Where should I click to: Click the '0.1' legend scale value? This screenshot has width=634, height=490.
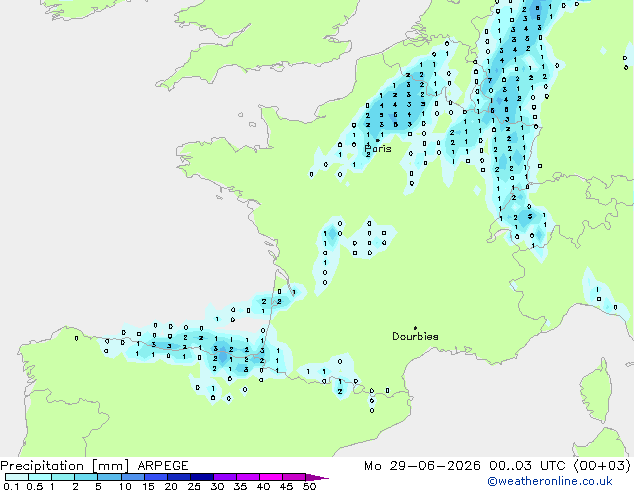(x=11, y=486)
